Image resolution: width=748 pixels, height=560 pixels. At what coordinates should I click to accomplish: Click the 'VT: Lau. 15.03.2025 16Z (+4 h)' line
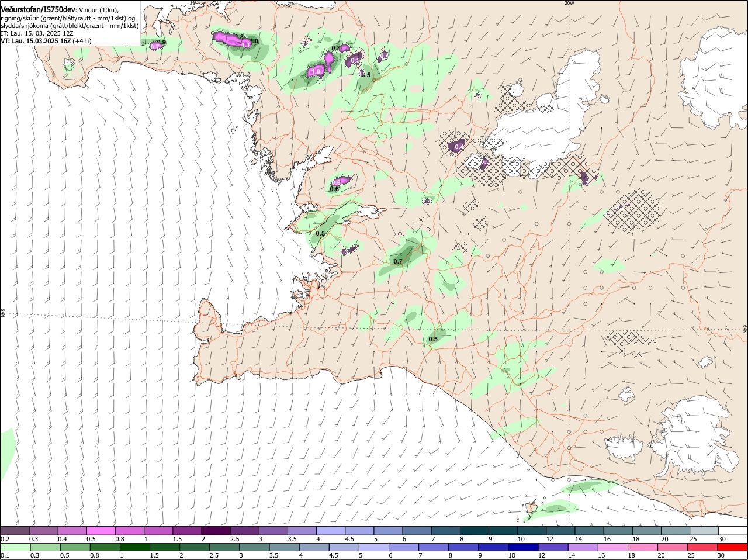tap(46, 42)
